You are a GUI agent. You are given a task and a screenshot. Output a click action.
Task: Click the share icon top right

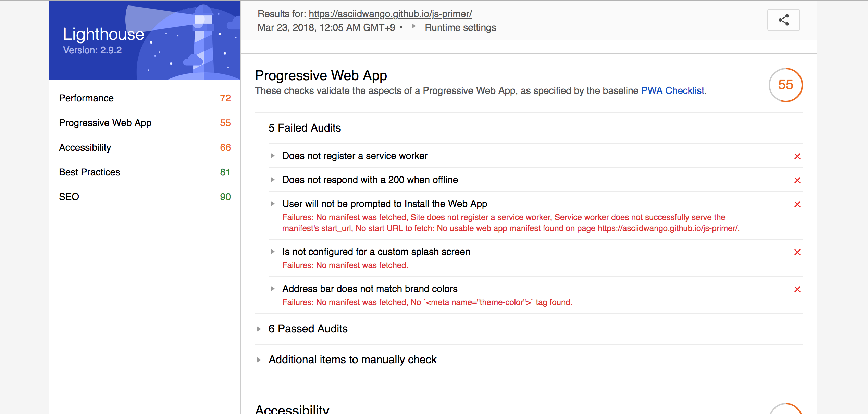(783, 20)
